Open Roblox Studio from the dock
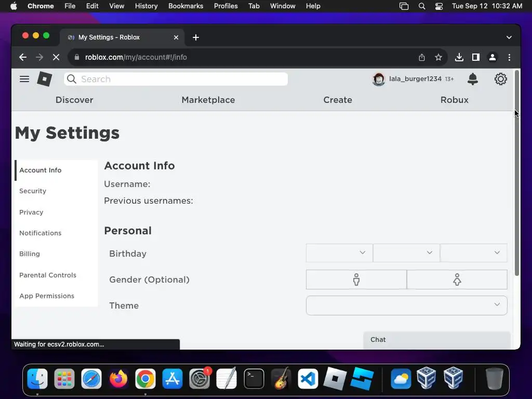 [x=362, y=379]
